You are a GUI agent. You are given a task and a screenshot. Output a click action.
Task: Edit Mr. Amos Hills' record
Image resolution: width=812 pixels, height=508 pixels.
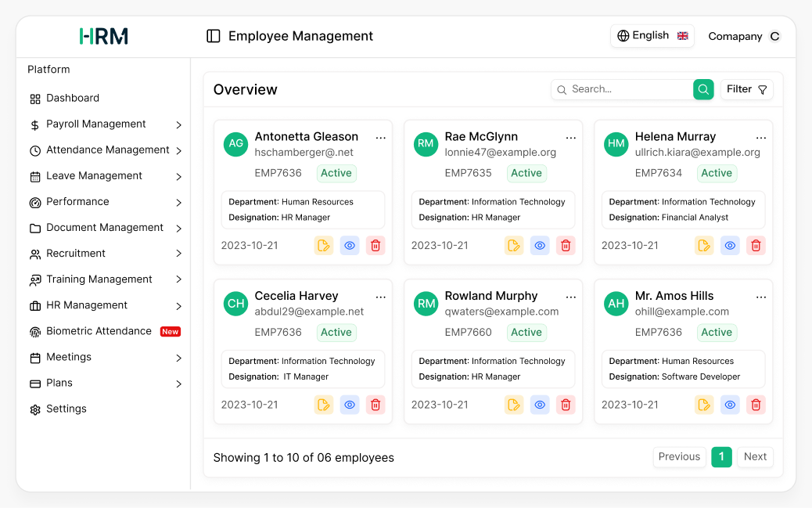[x=704, y=405]
